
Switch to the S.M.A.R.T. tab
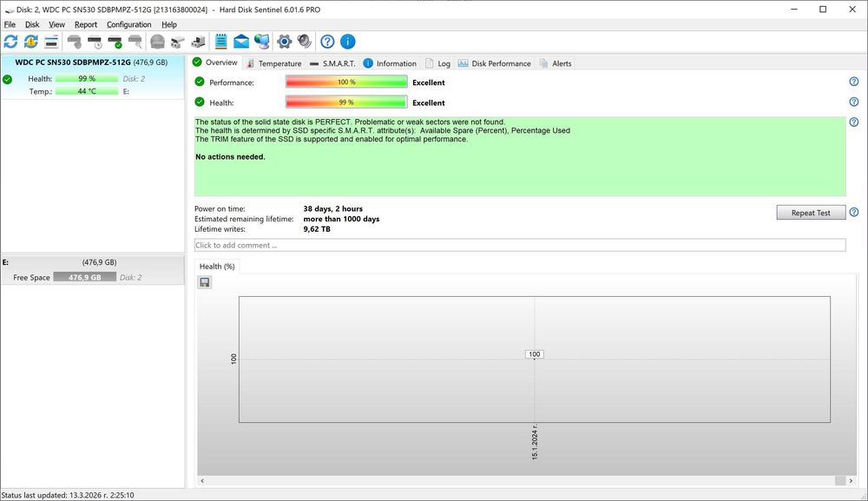click(332, 63)
